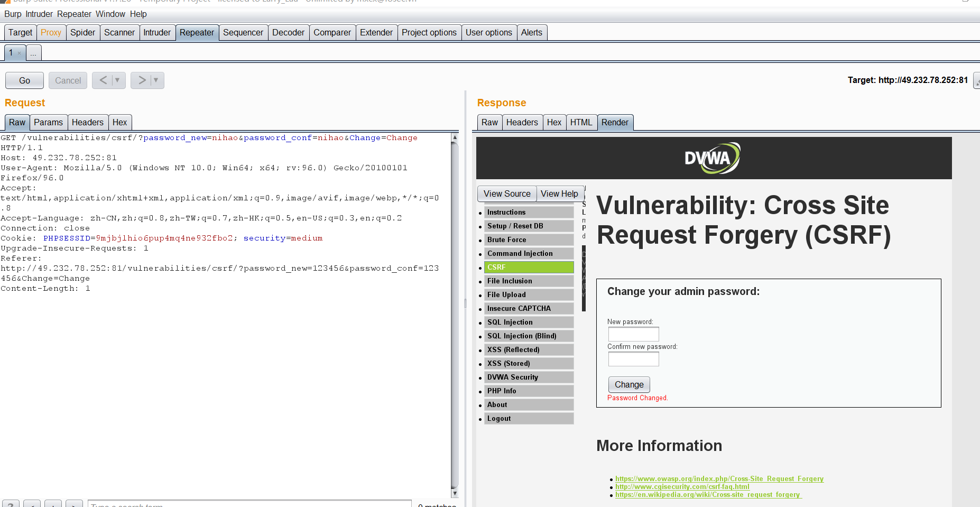The width and height of the screenshot is (980, 507).
Task: Click the request pane scrollbar up arrow
Action: 455,137
